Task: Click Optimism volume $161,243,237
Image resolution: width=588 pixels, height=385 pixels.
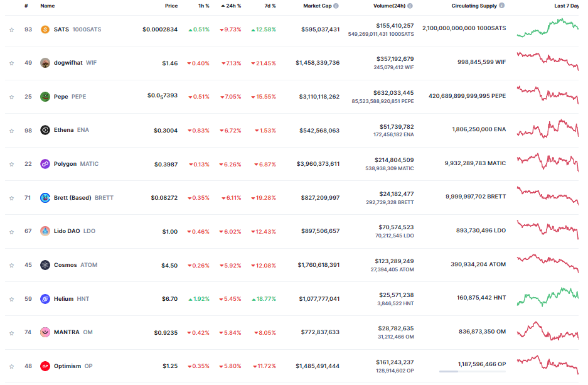Action: (x=395, y=362)
